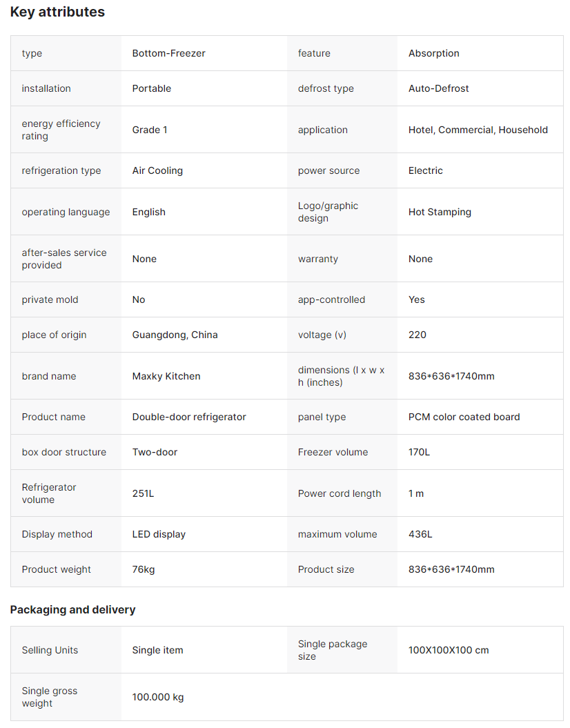This screenshot has width=570, height=728.
Task: Click the 100X100X100 cm package size
Action: point(448,650)
